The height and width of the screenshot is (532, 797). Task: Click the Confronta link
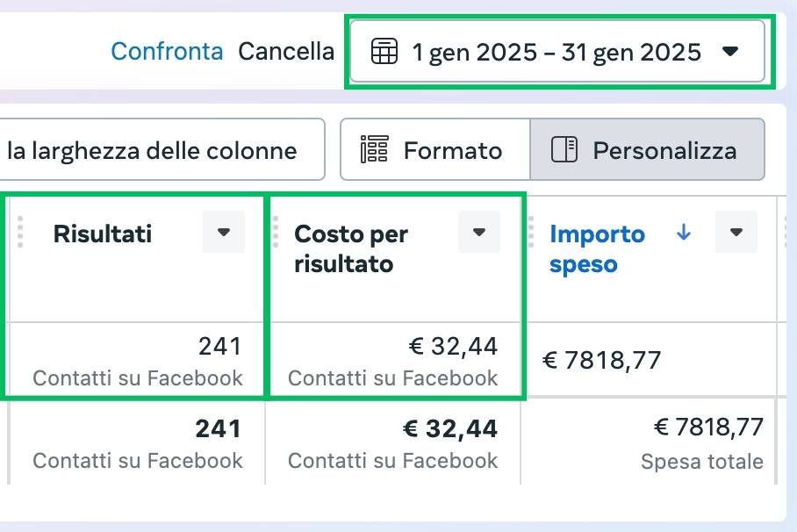click(x=167, y=52)
